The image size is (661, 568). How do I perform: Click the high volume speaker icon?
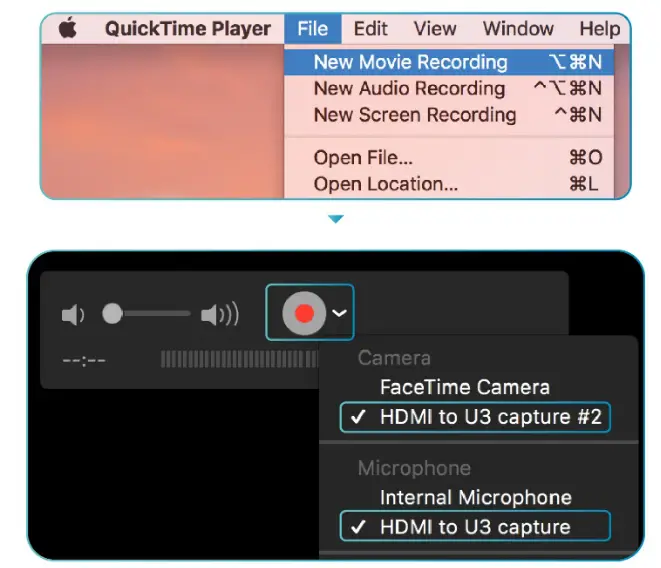(x=220, y=315)
